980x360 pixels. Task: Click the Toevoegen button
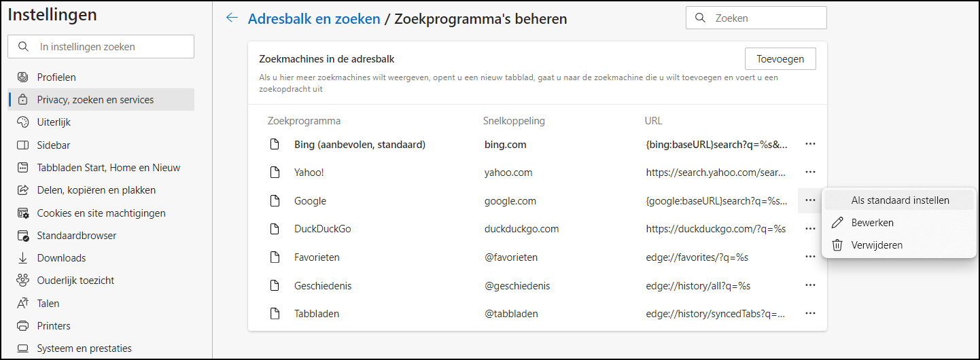tap(780, 59)
